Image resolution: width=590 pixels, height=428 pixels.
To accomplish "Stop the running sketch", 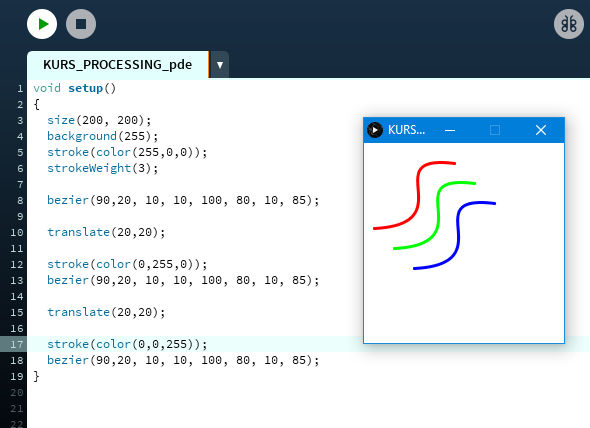I will click(x=81, y=24).
